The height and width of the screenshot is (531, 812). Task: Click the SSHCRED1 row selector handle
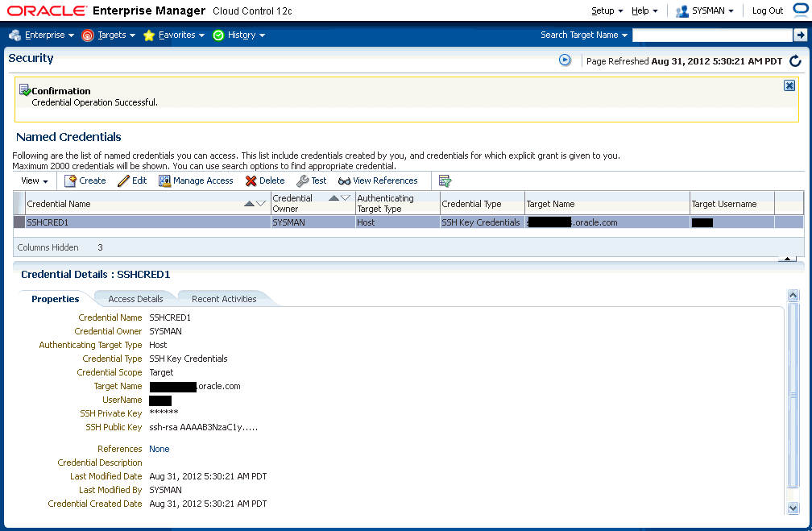[19, 222]
